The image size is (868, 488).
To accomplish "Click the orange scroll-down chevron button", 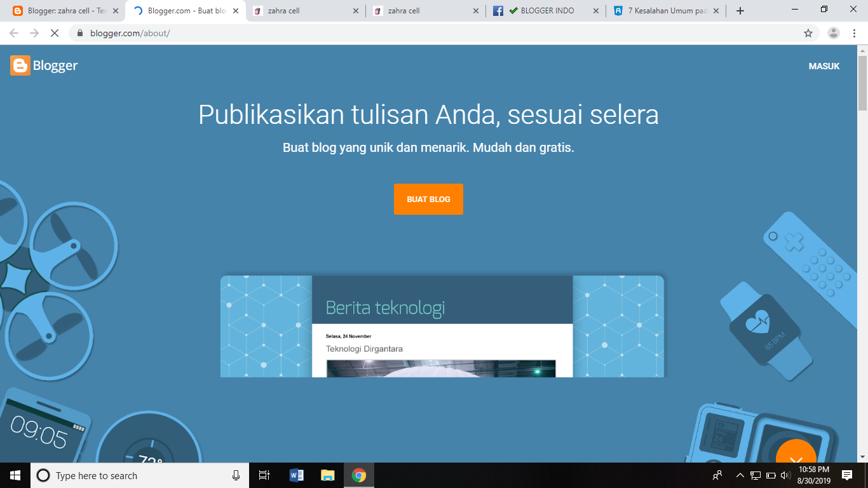I will pyautogui.click(x=796, y=451).
